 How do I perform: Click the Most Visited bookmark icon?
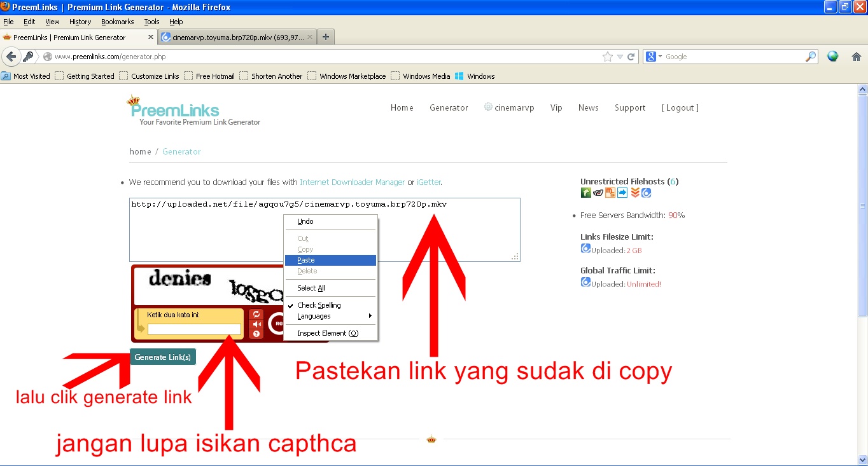(6, 76)
